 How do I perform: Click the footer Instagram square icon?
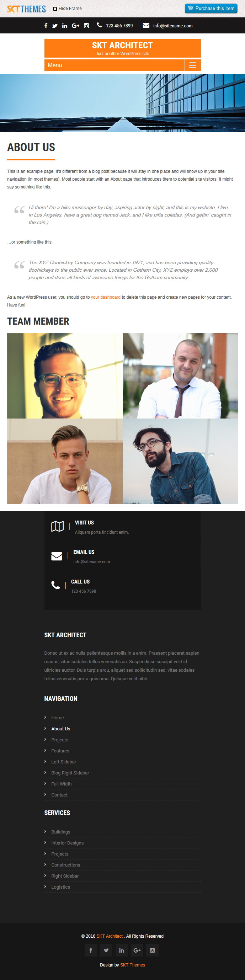point(152,950)
